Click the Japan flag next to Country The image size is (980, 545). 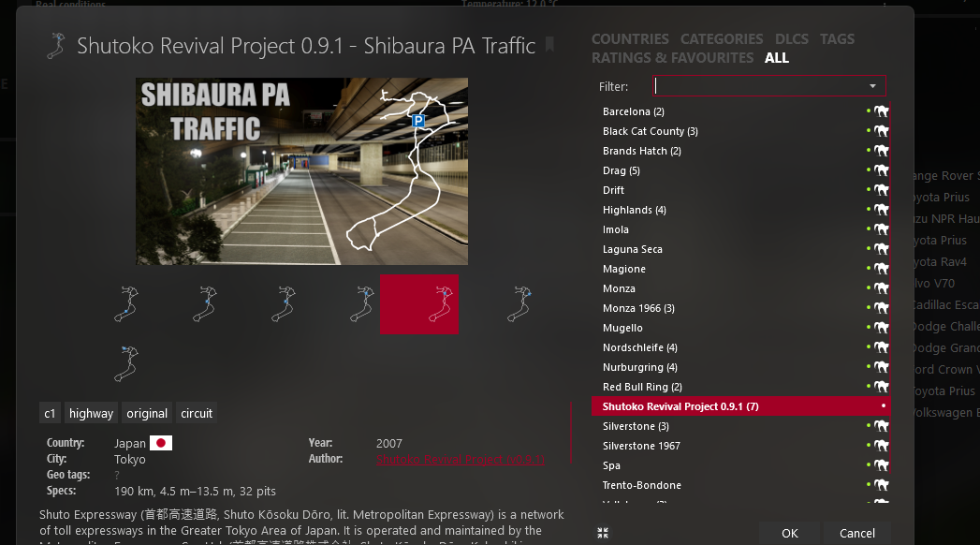pos(161,443)
